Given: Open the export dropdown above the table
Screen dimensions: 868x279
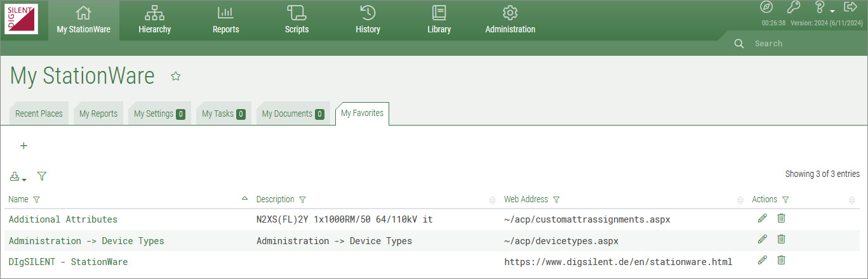Looking at the screenshot, I should (x=17, y=177).
